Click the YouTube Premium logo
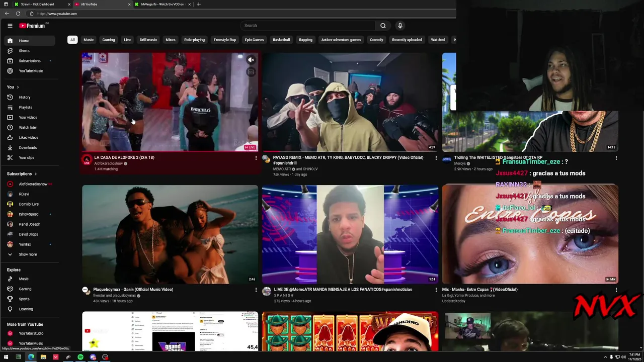 pos(33,26)
